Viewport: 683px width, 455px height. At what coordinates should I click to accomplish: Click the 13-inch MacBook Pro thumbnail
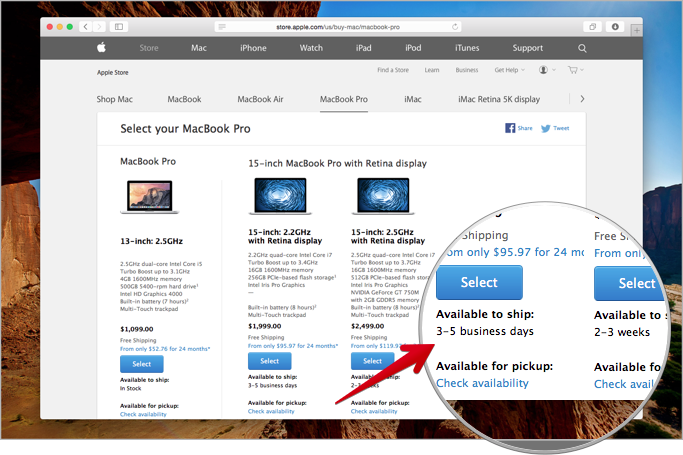[x=149, y=197]
